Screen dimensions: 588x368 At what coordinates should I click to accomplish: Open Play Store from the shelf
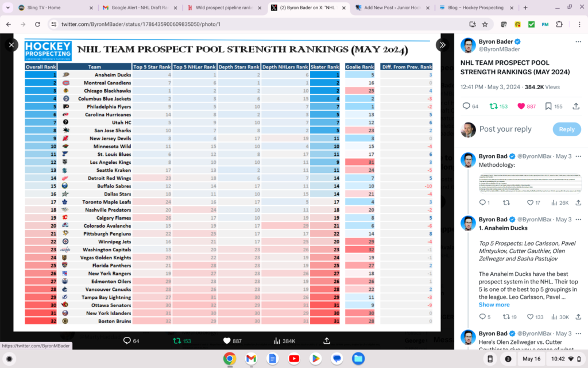[315, 359]
